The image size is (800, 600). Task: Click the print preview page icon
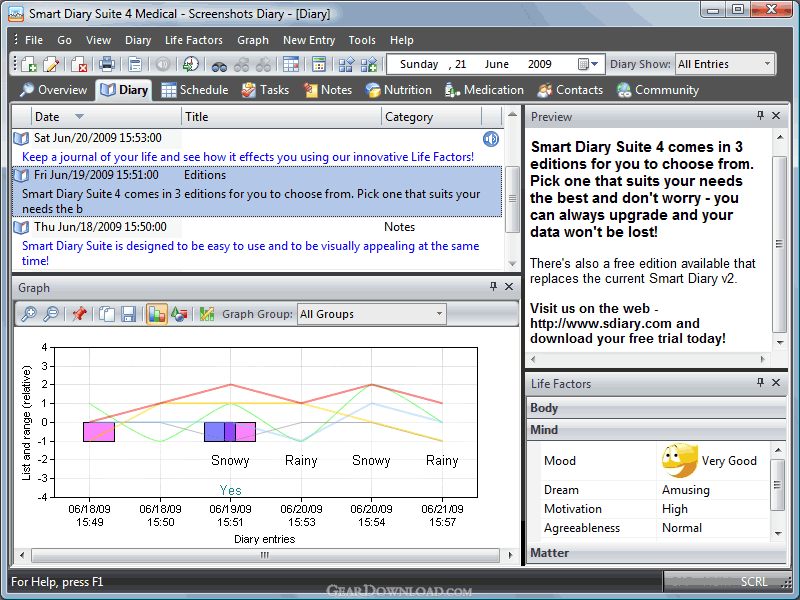pos(135,64)
